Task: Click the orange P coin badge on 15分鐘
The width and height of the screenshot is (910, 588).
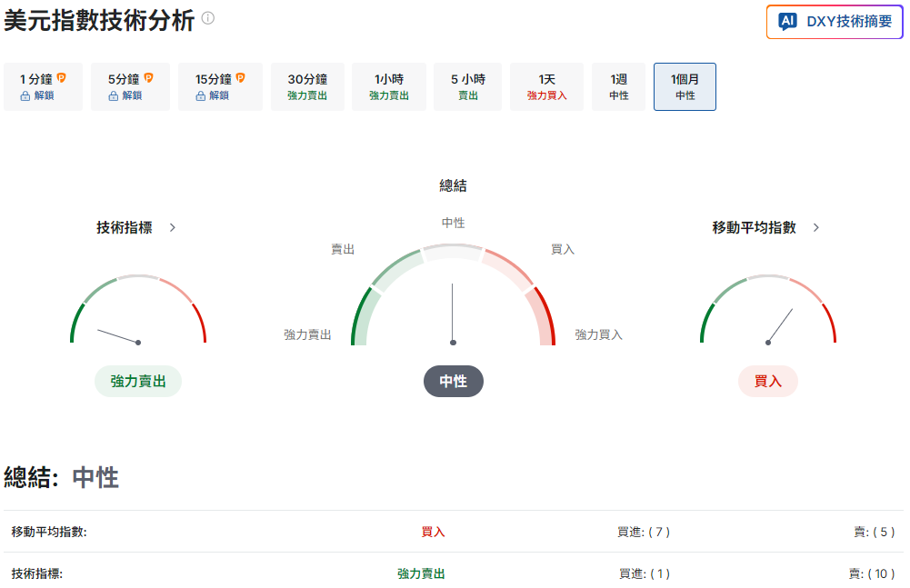Action: (x=241, y=78)
